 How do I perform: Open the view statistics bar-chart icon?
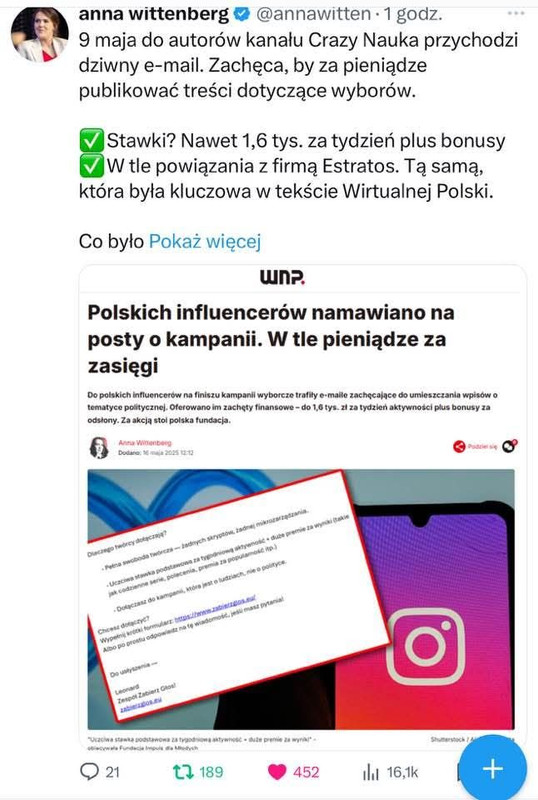[371, 772]
